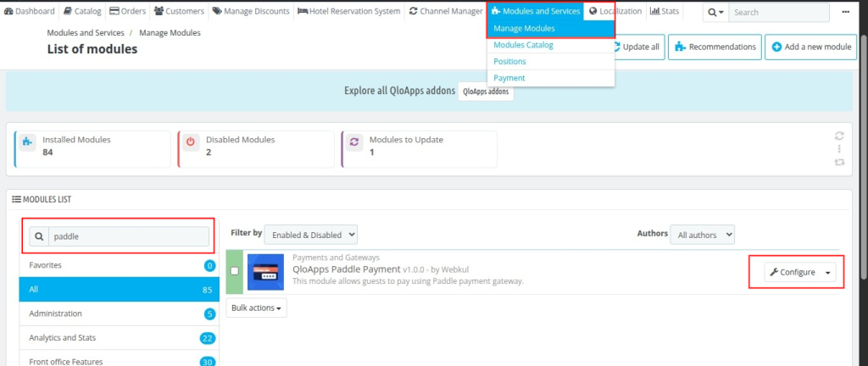
Task: Click the Recommendations button
Action: (x=715, y=47)
